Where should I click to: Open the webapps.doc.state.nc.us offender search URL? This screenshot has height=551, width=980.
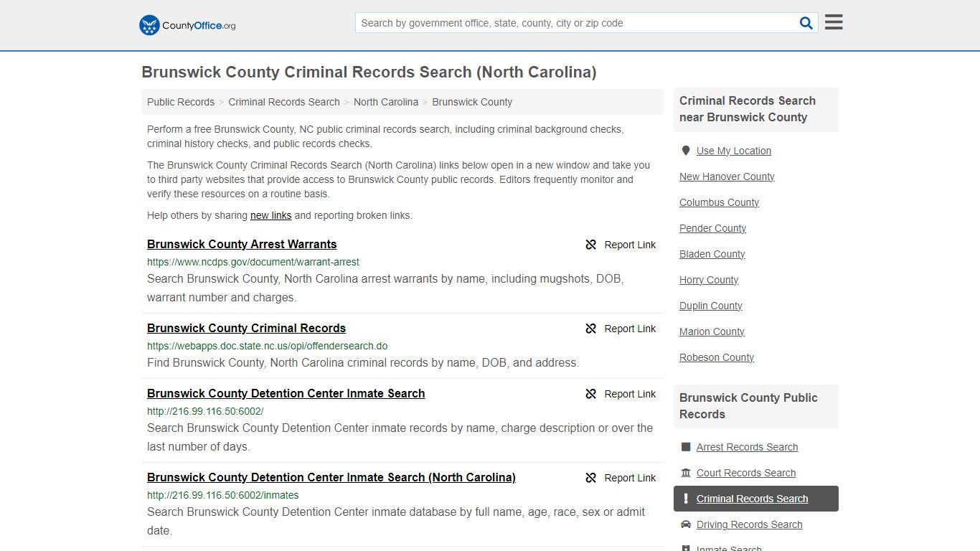[x=267, y=346]
